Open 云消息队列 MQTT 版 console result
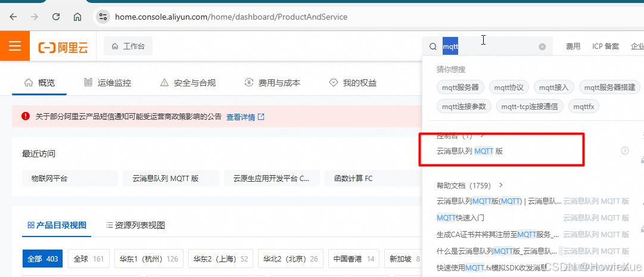The image size is (644, 277). (469, 151)
